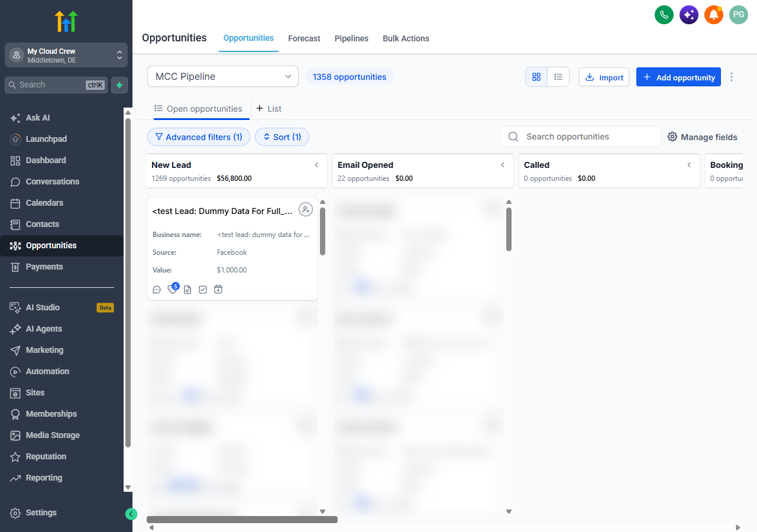The image size is (757, 532).
Task: Click the unassigned owner icon on the test Lead card
Action: tap(306, 209)
